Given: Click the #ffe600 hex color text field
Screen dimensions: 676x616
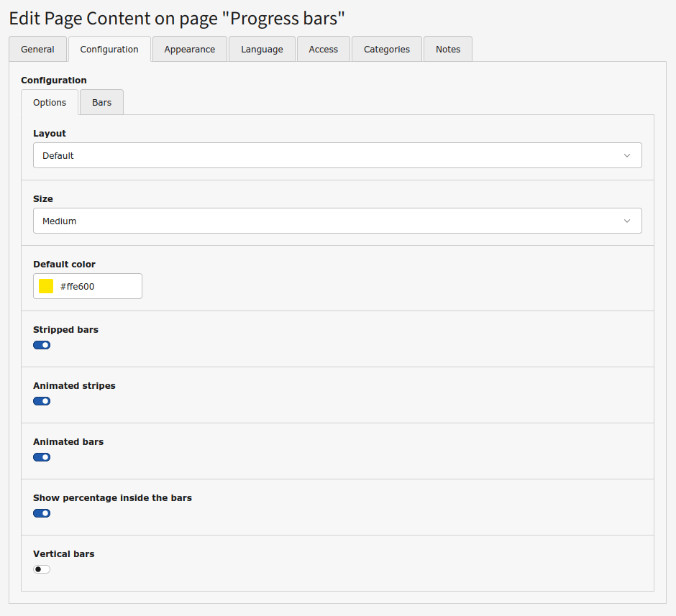Looking at the screenshot, I should tap(97, 286).
